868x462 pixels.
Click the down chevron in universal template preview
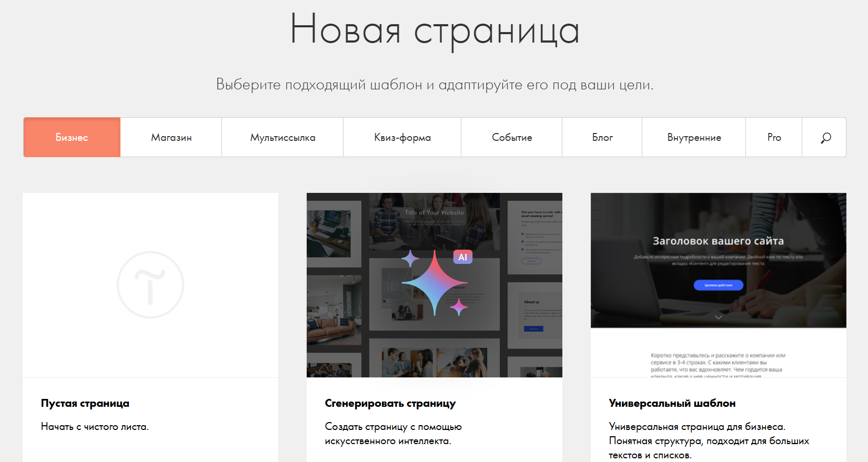pyautogui.click(x=718, y=317)
